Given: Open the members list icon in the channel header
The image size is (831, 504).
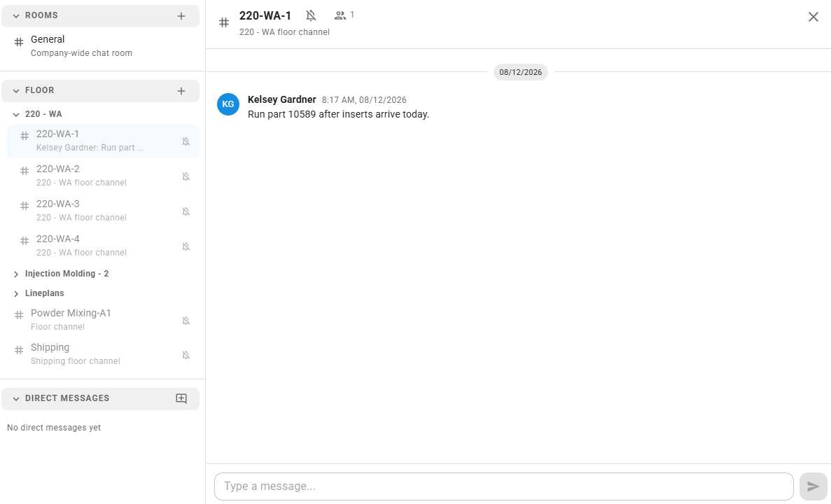Looking at the screenshot, I should point(340,15).
